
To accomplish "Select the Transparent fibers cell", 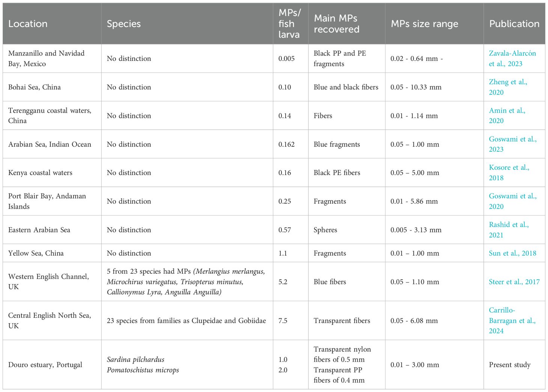I will [342, 321].
